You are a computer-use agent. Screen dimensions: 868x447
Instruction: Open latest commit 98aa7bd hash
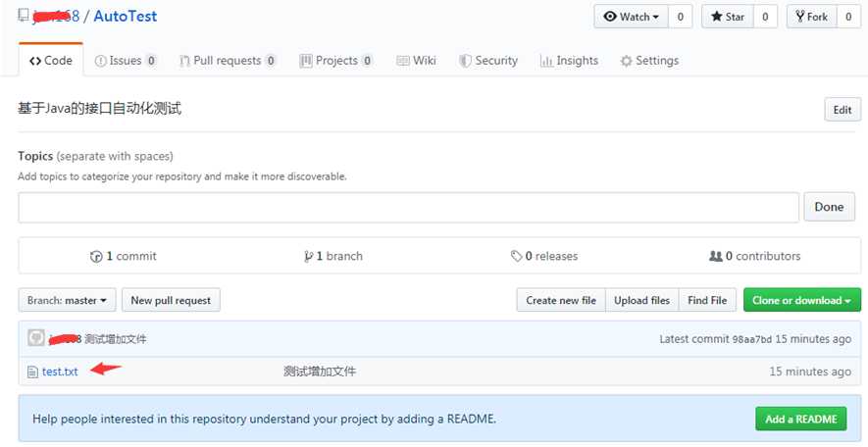751,339
